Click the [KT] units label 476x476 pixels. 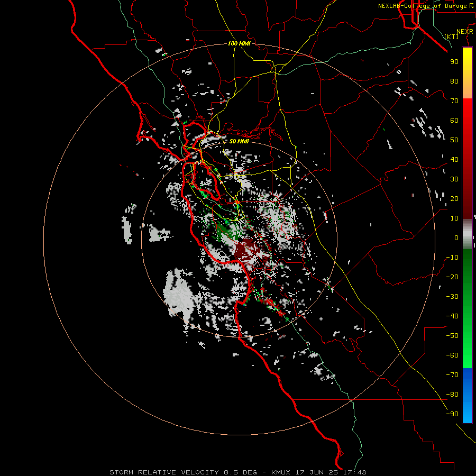[x=452, y=36]
